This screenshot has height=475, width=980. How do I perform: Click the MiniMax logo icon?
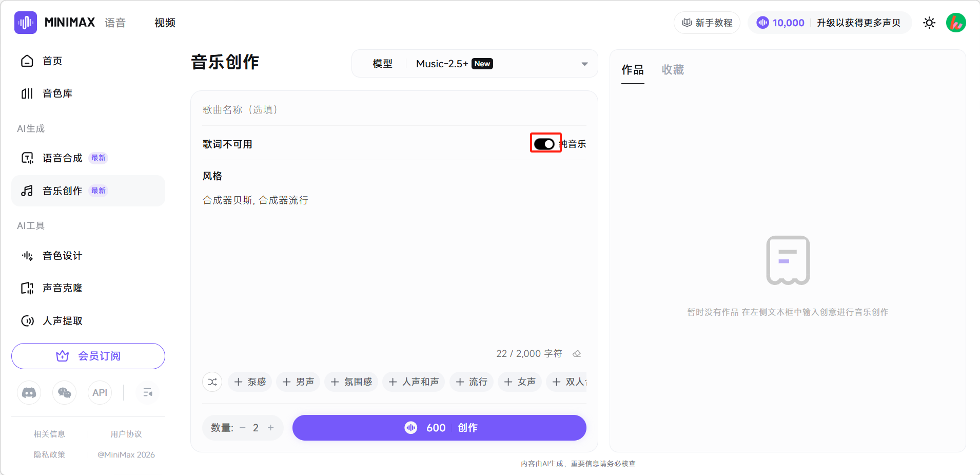tap(26, 23)
